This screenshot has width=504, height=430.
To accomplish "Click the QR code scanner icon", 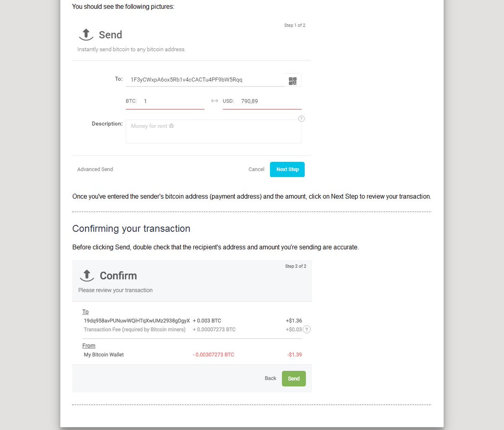I will click(x=293, y=81).
